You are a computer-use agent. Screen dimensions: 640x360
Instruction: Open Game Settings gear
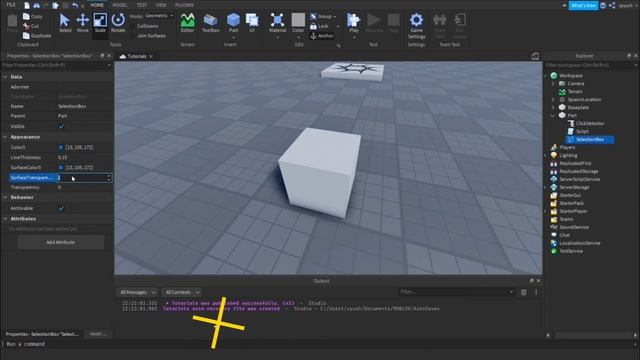(416, 25)
